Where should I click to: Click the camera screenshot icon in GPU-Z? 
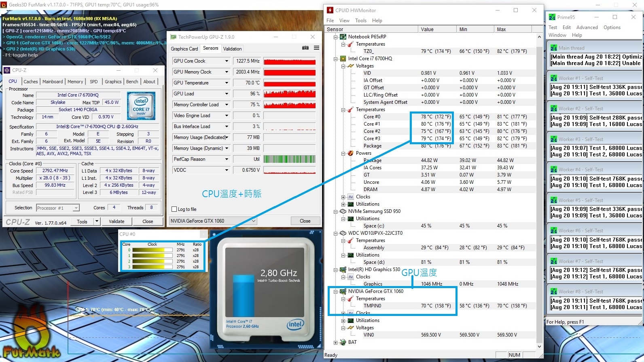pyautogui.click(x=305, y=48)
